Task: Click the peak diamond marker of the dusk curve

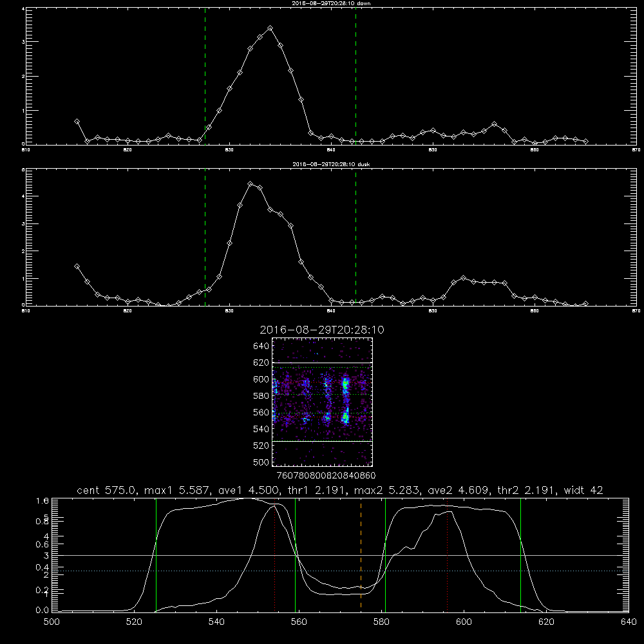Action: click(x=250, y=184)
